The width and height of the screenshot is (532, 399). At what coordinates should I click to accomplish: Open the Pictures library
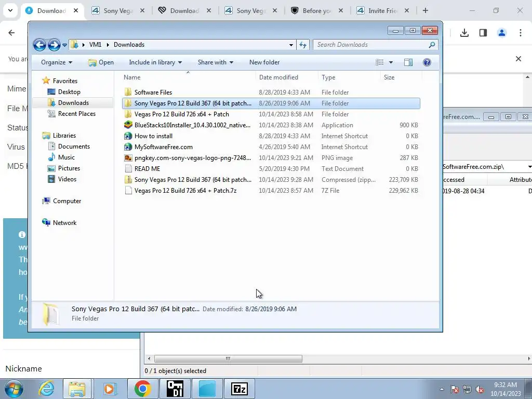pos(69,168)
